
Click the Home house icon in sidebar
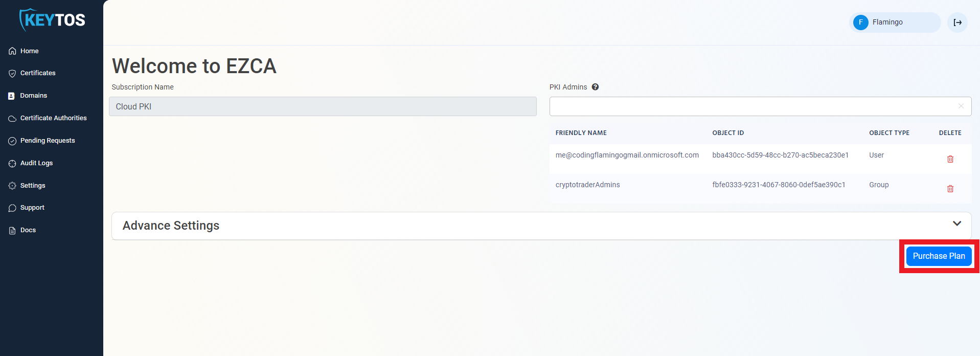point(12,51)
